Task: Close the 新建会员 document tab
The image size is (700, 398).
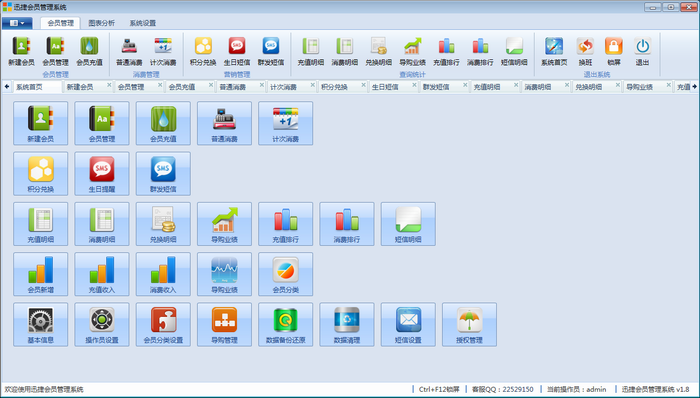Action: point(109,85)
